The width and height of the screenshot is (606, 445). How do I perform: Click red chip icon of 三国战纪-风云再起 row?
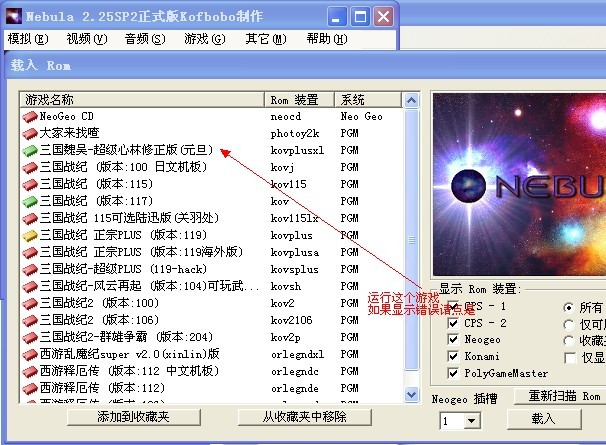point(30,286)
